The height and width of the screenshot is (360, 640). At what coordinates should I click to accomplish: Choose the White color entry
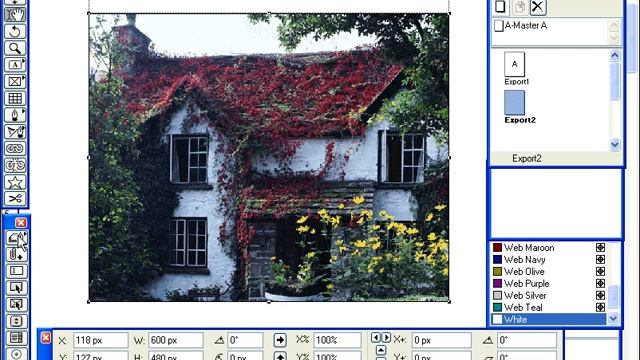tap(548, 319)
